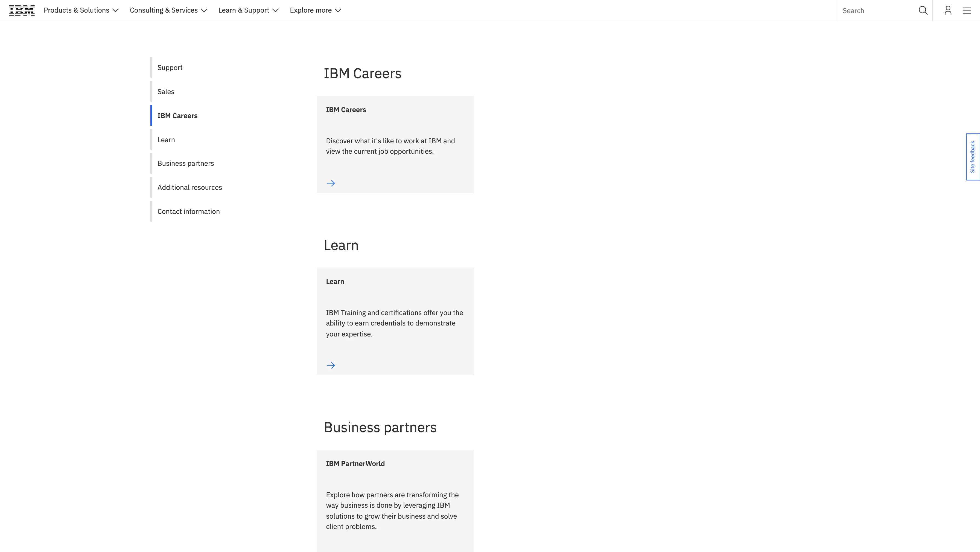980x552 pixels.
Task: Click the IBM logo
Action: click(22, 10)
